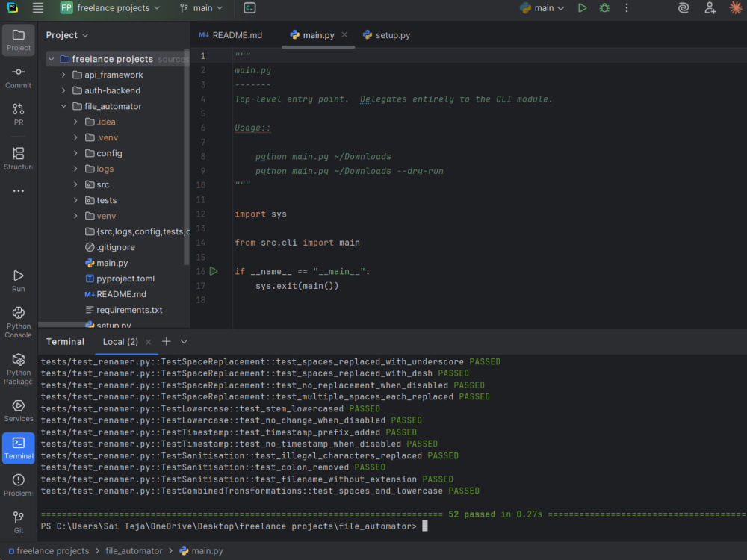This screenshot has height=560, width=747.
Task: Click the '52 passed in 0.27s' summary
Action: (x=495, y=514)
